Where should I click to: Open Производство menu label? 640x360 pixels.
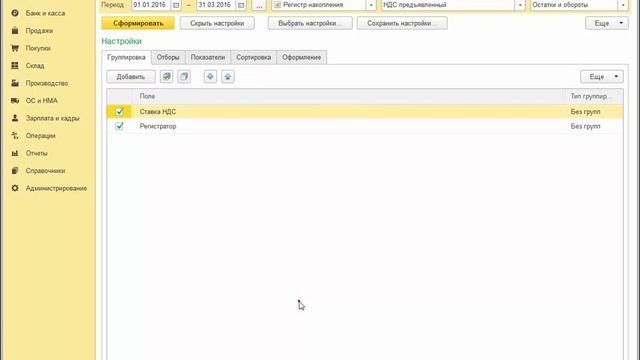[x=47, y=83]
